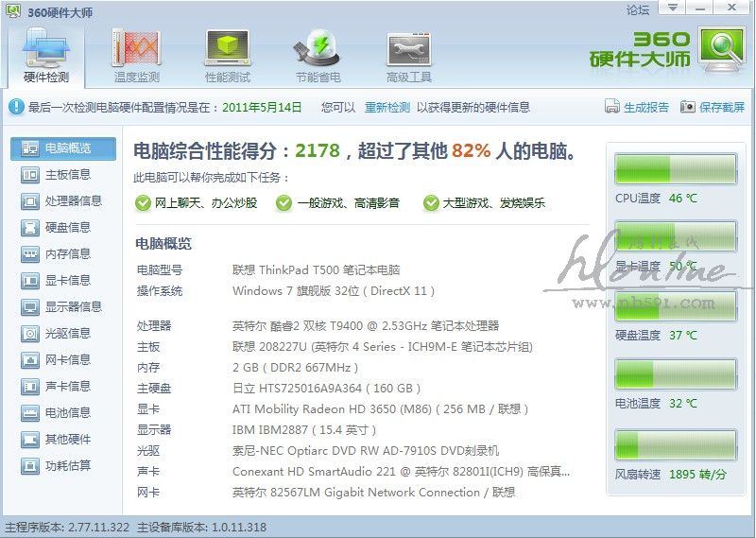
Task: Open the 高级工具 advanced tools icon
Action: click(408, 48)
